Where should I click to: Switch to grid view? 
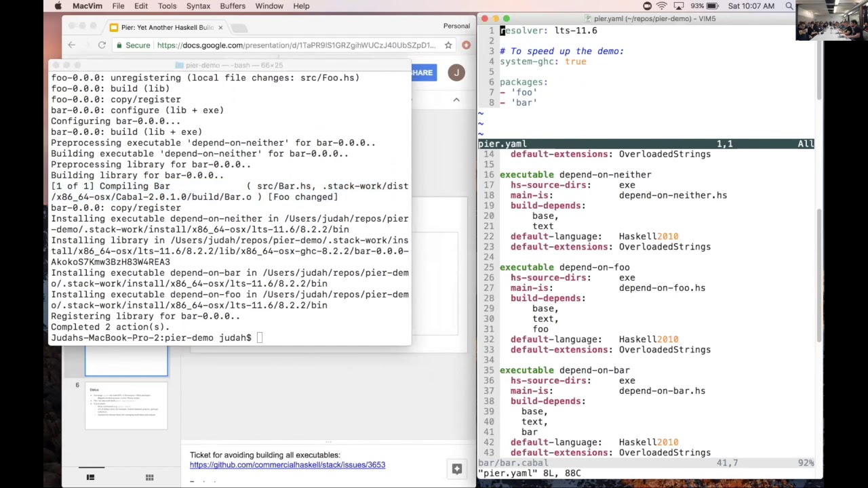tap(149, 477)
